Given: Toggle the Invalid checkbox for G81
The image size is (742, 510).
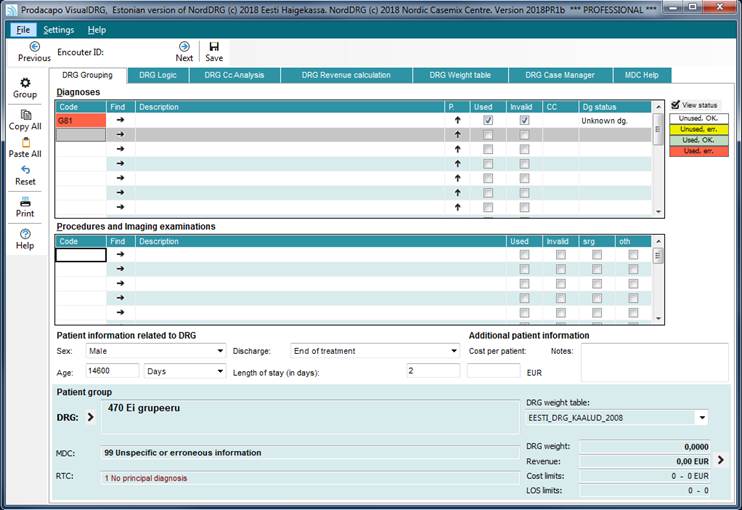Looking at the screenshot, I should [524, 120].
